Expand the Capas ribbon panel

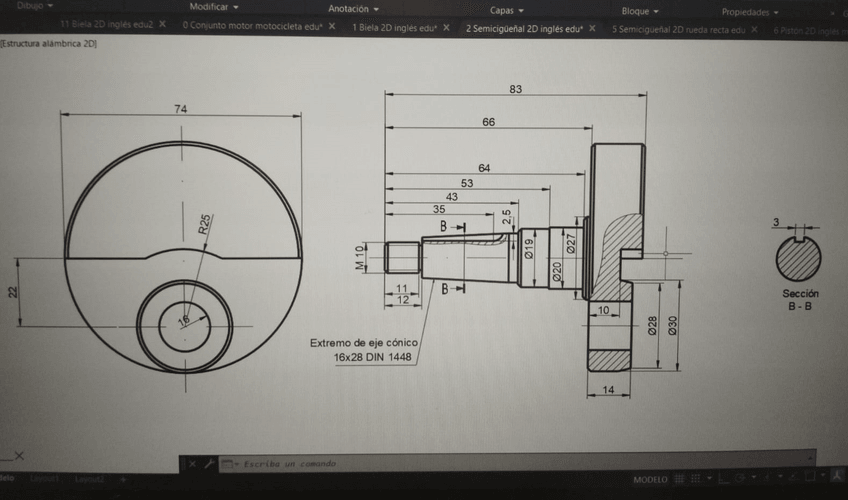507,10
